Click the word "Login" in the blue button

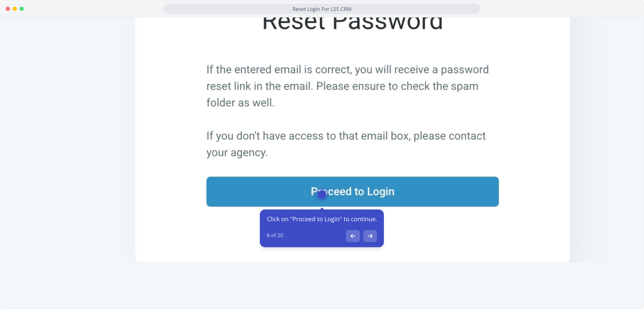pyautogui.click(x=381, y=192)
